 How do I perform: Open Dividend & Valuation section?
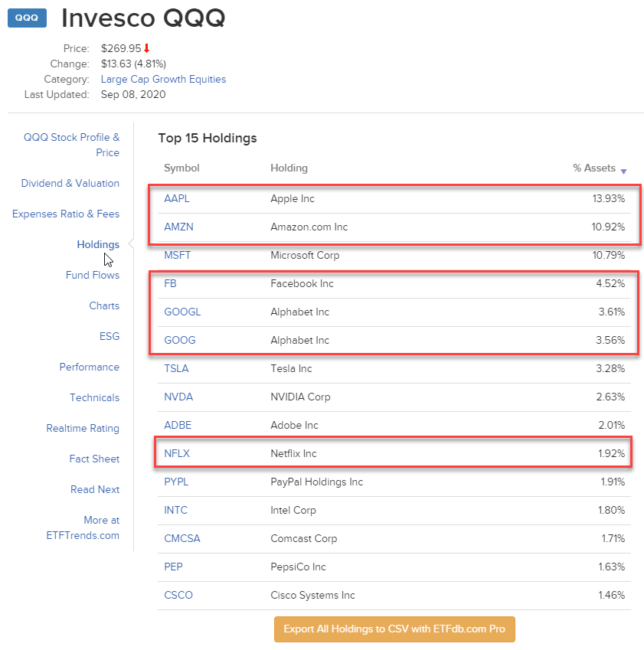click(70, 183)
